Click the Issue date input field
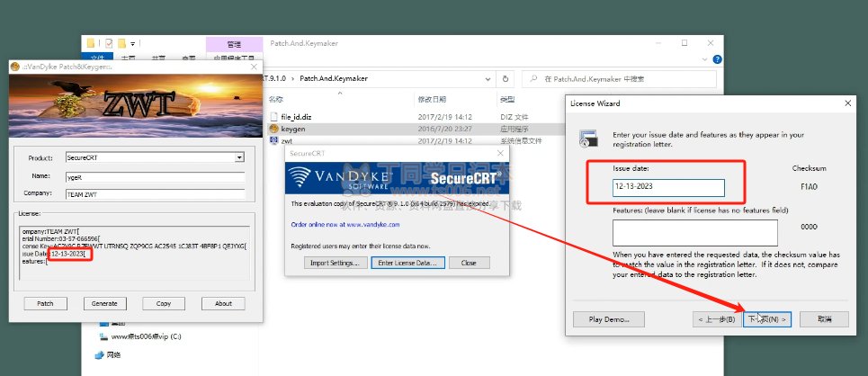The image size is (868, 376). [x=668, y=187]
